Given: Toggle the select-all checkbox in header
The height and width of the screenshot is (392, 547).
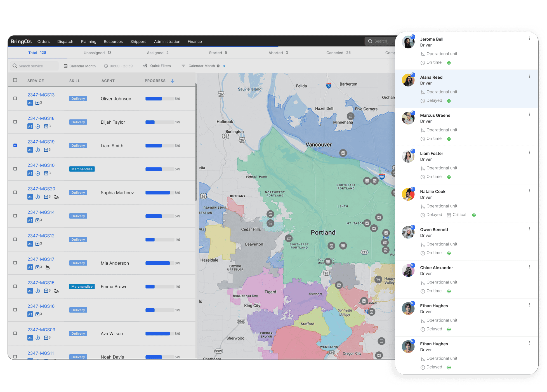Looking at the screenshot, I should tap(15, 80).
